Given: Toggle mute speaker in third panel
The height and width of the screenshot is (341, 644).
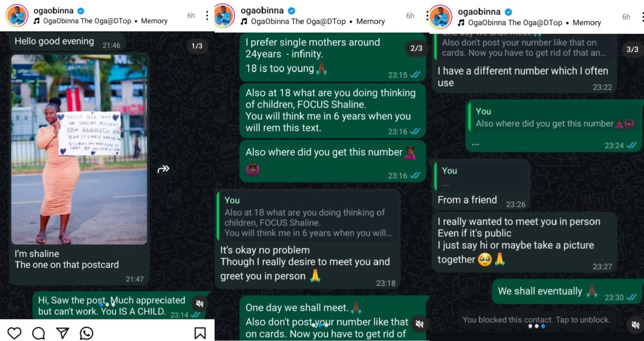Looking at the screenshot, I should [634, 324].
